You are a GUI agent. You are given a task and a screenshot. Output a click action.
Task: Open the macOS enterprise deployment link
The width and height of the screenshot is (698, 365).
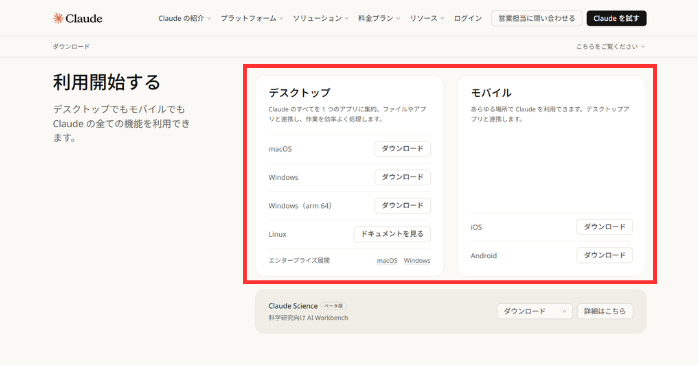point(387,261)
